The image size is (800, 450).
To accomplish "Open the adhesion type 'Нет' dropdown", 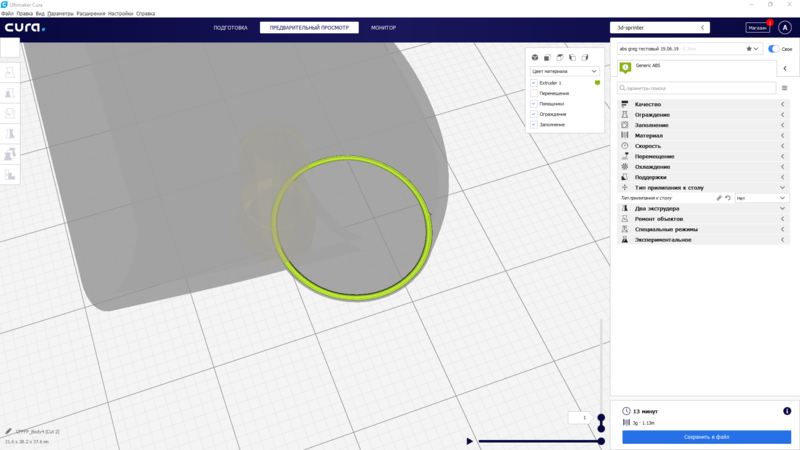I will pos(761,198).
